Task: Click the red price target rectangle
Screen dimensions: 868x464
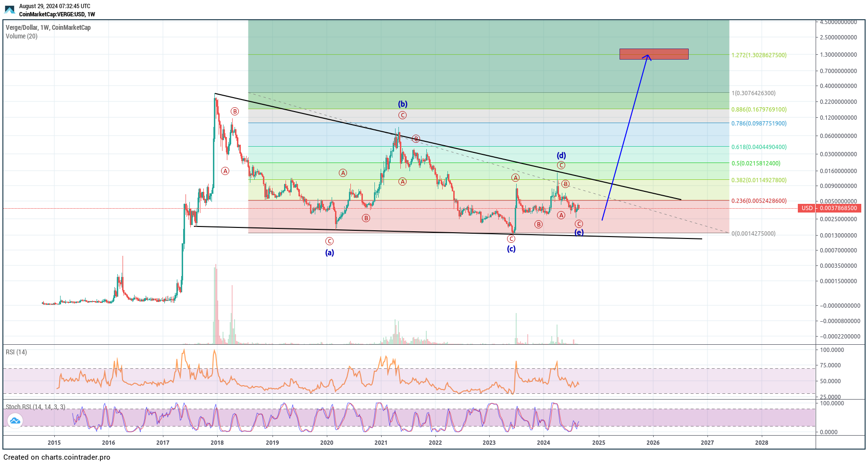Action: click(654, 54)
